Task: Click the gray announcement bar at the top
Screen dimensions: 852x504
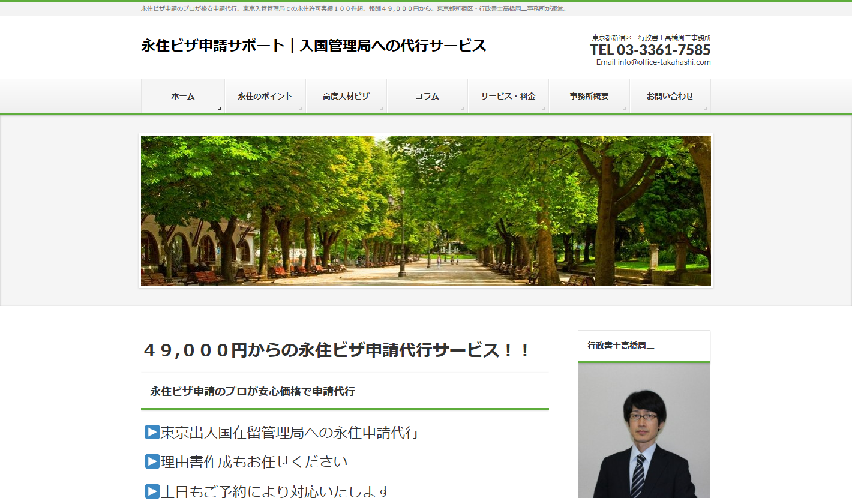Action: click(x=426, y=8)
